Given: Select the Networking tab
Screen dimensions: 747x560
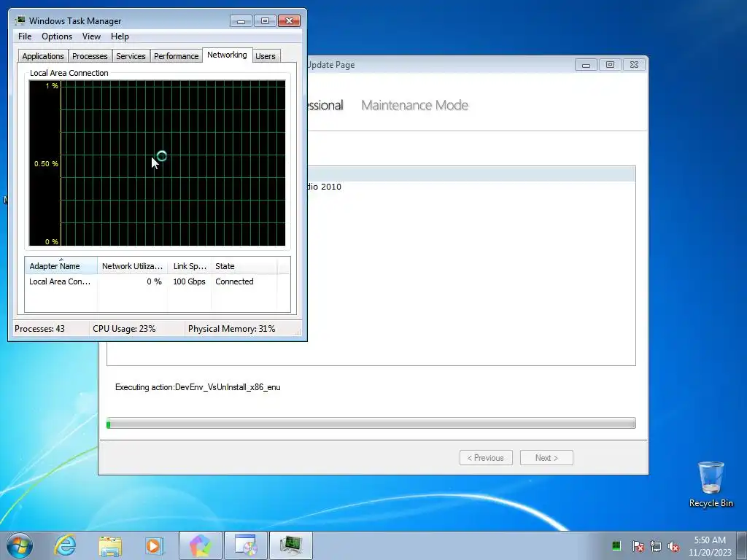Looking at the screenshot, I should (227, 55).
